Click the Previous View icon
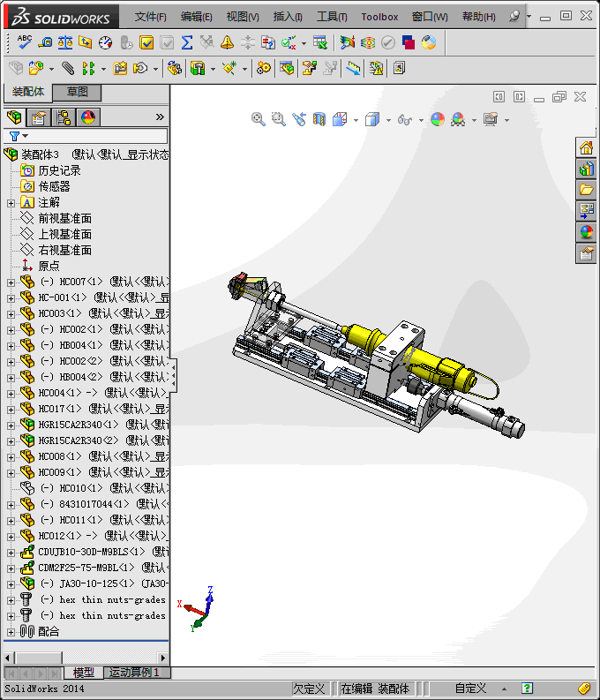600x700 pixels. [x=299, y=119]
